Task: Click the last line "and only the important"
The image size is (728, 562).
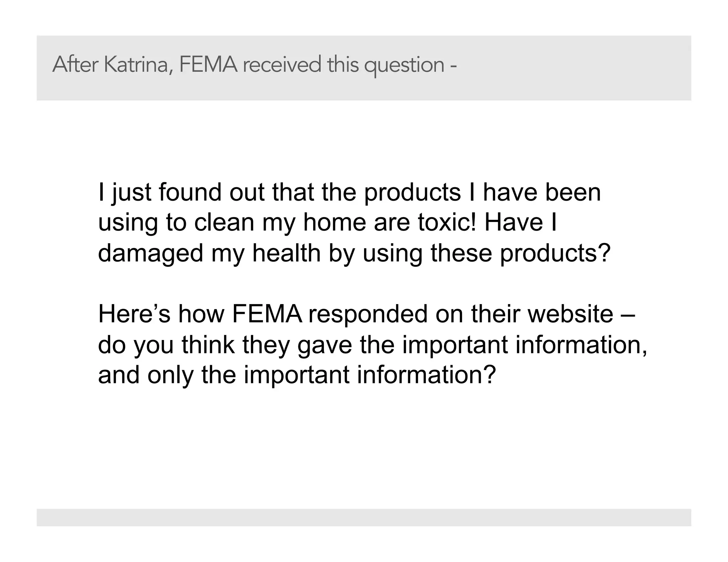Action: coord(297,375)
